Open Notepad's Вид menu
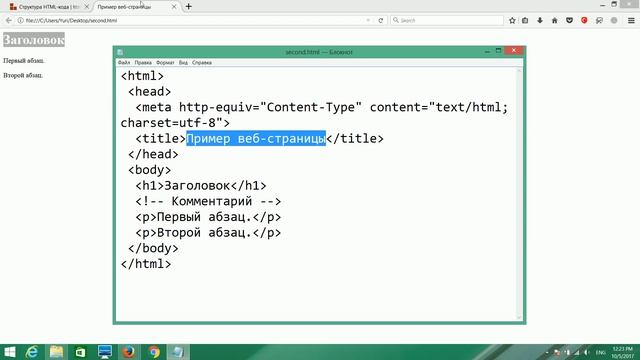 183,63
